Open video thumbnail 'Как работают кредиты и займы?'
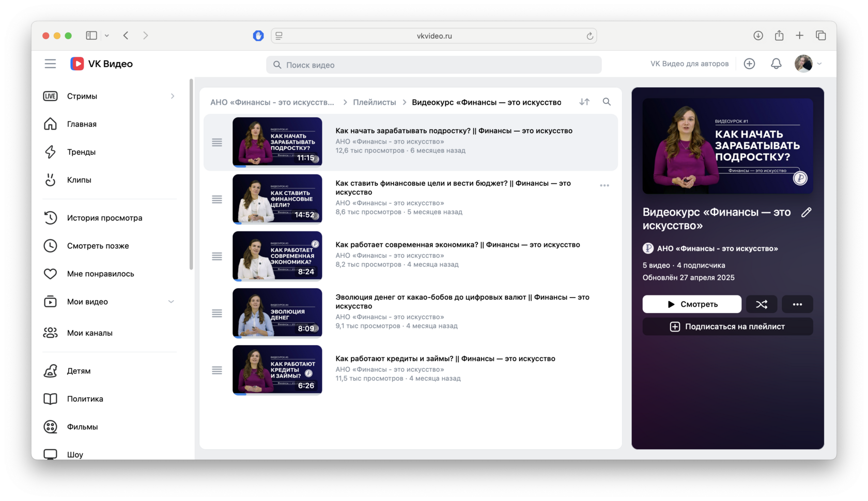The width and height of the screenshot is (868, 501). (277, 370)
